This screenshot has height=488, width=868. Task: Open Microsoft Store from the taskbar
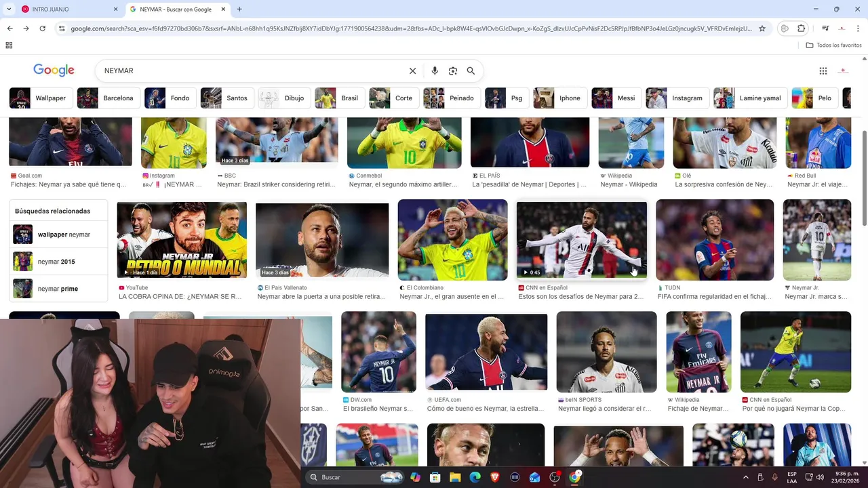(435, 477)
